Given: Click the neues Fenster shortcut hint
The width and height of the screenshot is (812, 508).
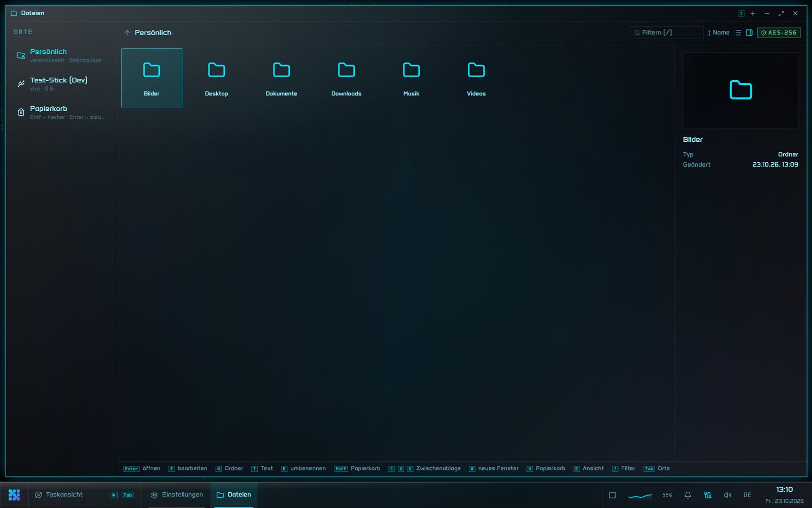Looking at the screenshot, I should click(x=494, y=468).
